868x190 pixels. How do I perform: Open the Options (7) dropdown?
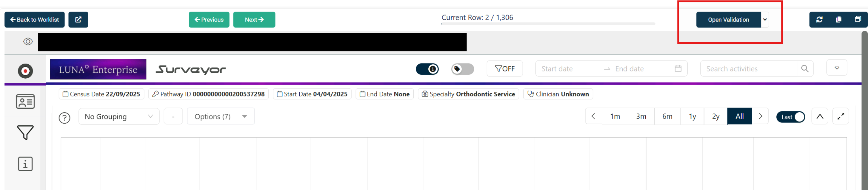221,116
